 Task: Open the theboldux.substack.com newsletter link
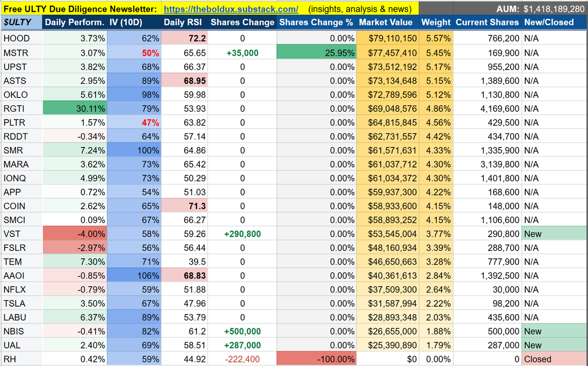click(x=230, y=9)
